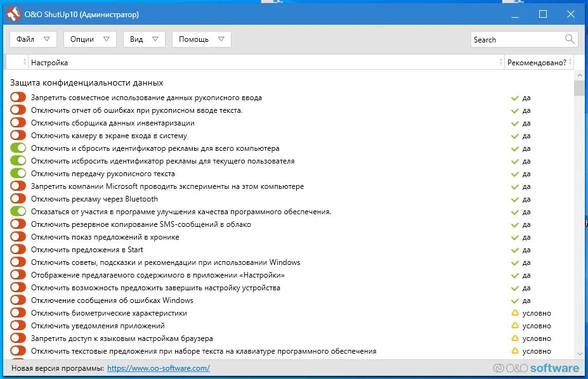This screenshot has width=588, height=379.
Task: Sort by the Настройка column header
Action: pos(266,63)
